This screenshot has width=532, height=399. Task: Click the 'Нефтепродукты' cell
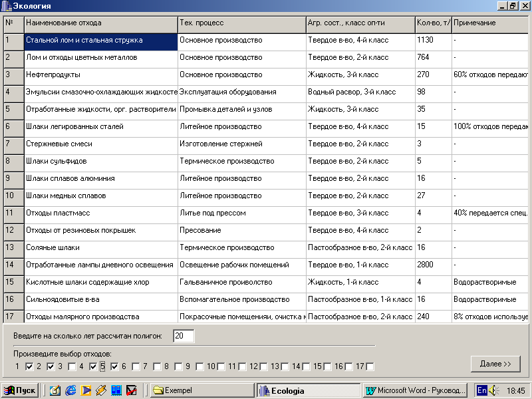point(101,76)
